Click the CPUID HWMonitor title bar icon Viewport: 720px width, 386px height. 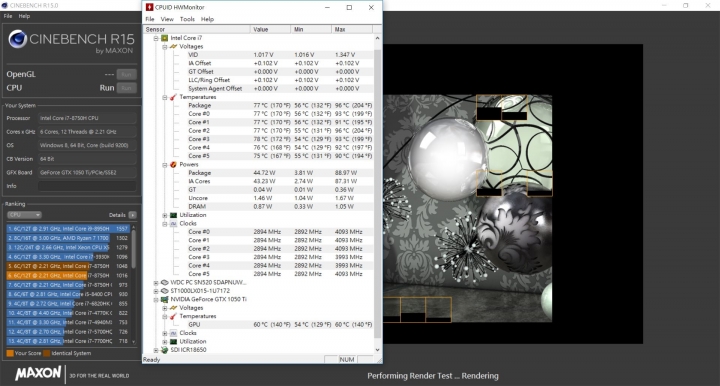[x=149, y=7]
